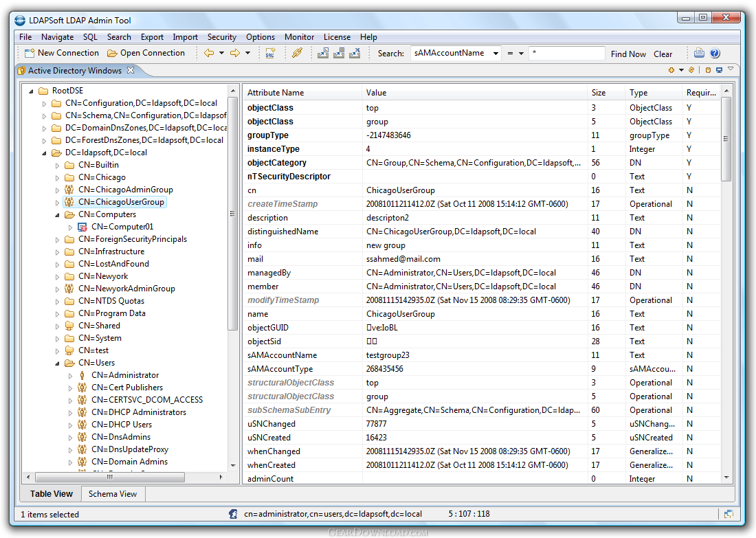Open the back-history dropdown arrow
The image size is (756, 538).
point(222,53)
